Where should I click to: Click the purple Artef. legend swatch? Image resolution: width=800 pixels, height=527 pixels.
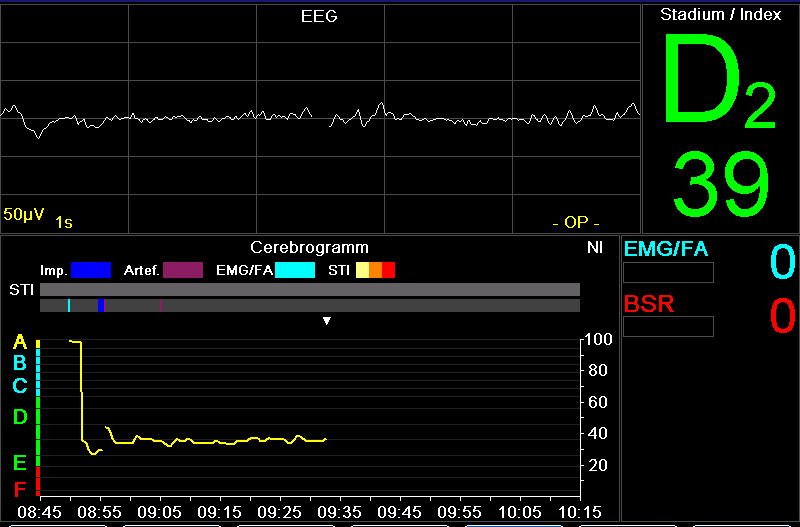[x=183, y=270]
